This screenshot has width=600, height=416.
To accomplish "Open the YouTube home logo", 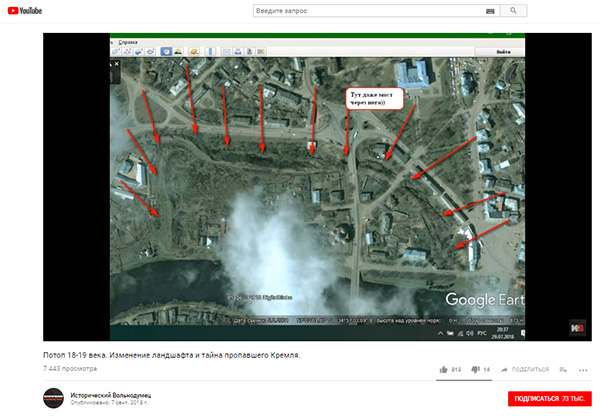I will [x=25, y=11].
